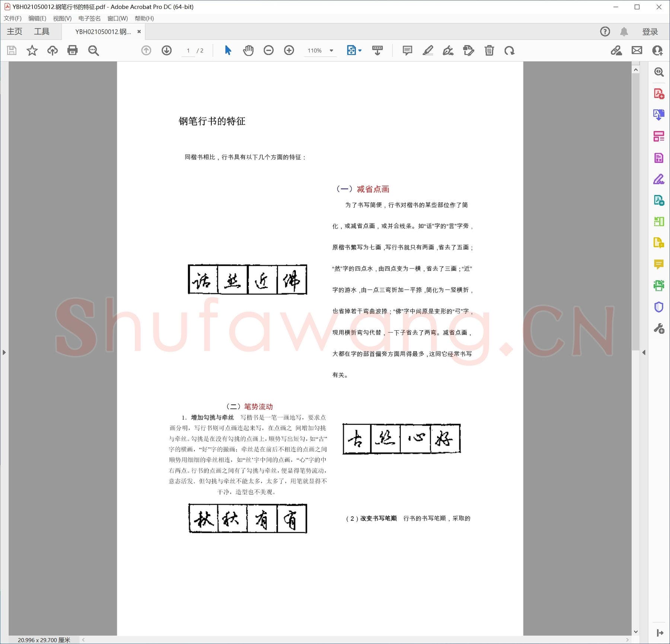This screenshot has width=670, height=644.
Task: Expand the left navigation pane arrow
Action: [4, 352]
